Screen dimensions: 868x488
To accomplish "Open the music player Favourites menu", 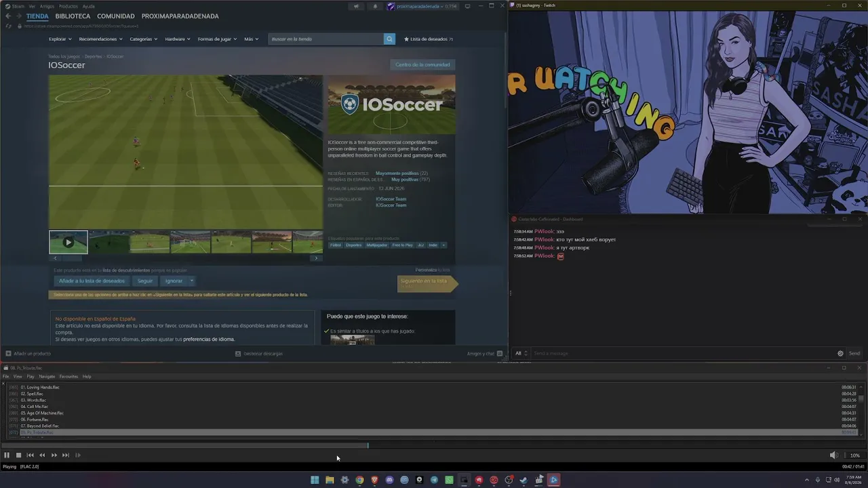I will click(x=68, y=376).
